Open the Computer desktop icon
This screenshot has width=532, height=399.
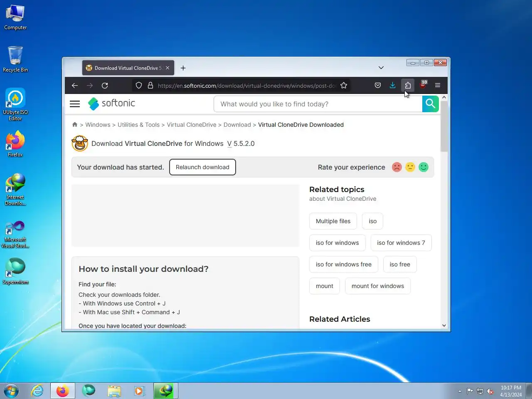coord(15,17)
